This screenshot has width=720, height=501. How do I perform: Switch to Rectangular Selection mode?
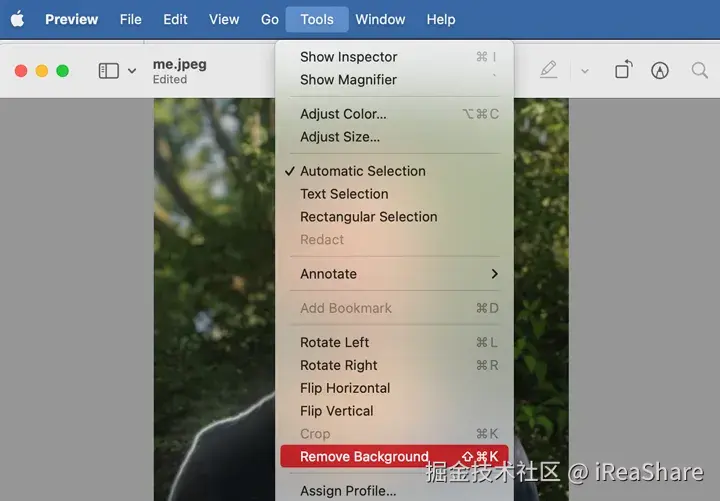(395, 217)
